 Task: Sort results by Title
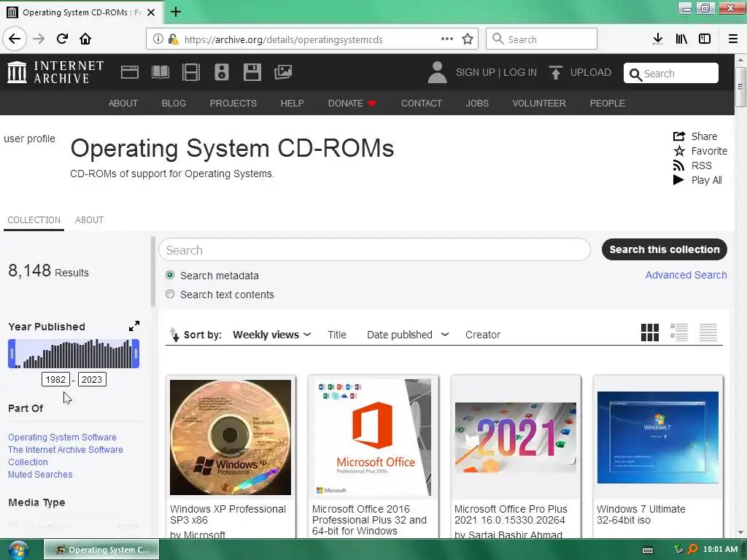pos(337,335)
